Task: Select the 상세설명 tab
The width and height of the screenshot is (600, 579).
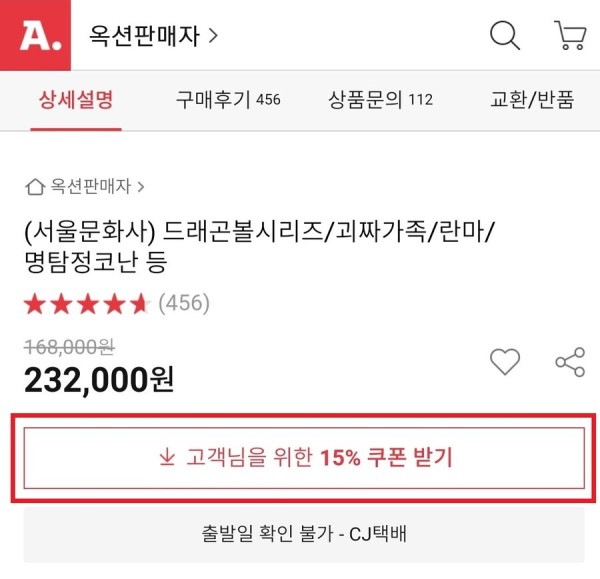Action: click(76, 100)
